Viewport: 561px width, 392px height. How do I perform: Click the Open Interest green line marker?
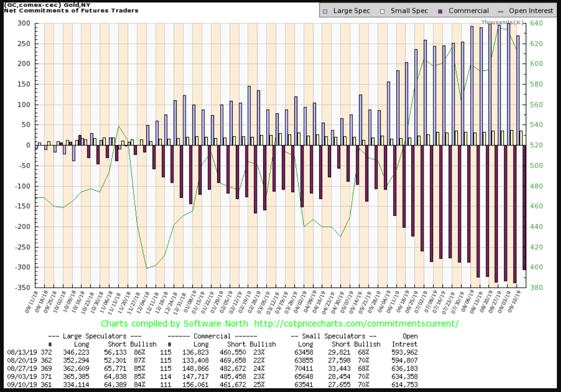pyautogui.click(x=500, y=11)
